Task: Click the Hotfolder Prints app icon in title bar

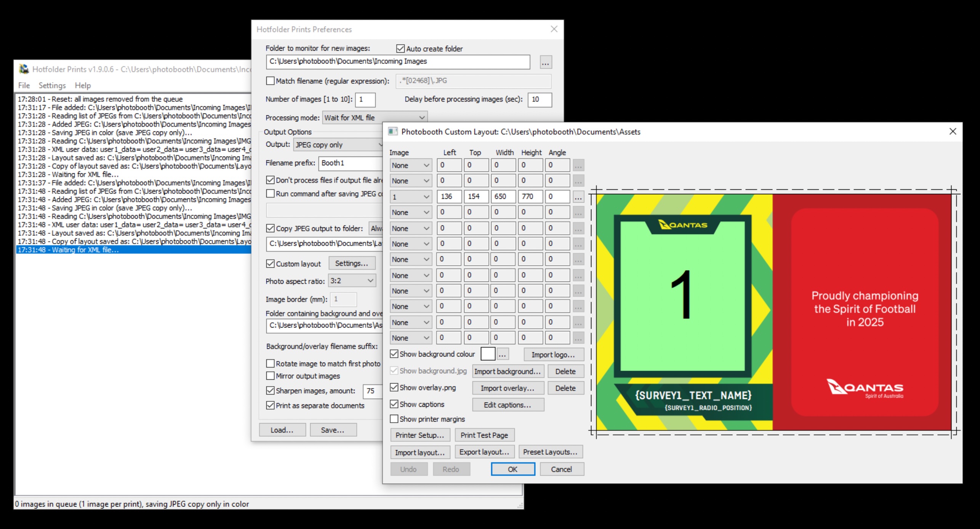Action: [x=24, y=69]
